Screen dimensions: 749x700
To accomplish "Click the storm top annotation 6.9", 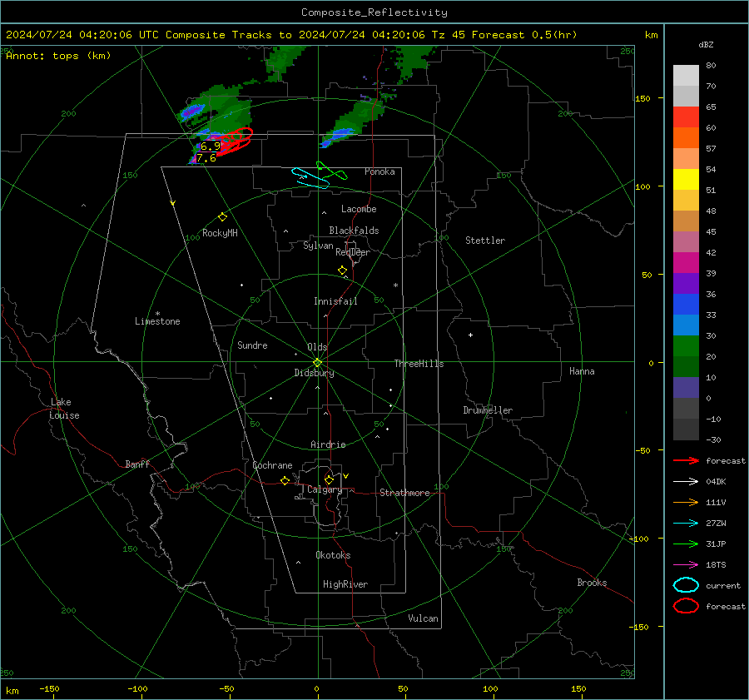I will 211,146.
